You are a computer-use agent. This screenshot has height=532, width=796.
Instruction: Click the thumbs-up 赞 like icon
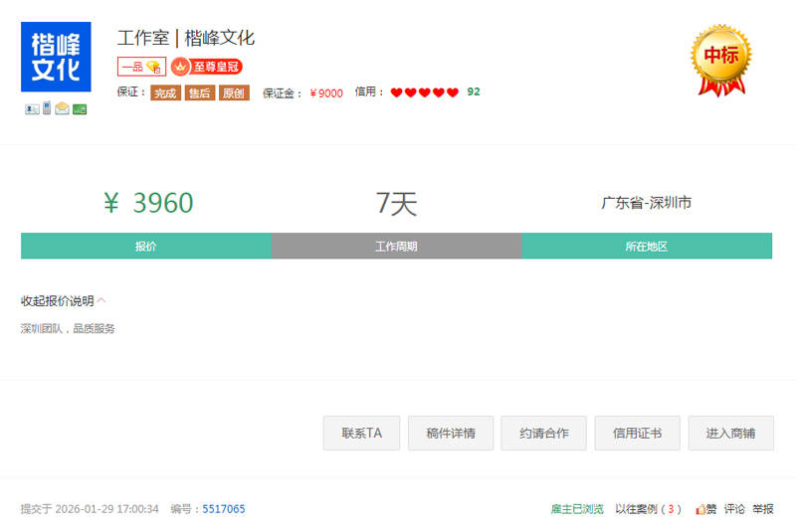click(x=705, y=509)
